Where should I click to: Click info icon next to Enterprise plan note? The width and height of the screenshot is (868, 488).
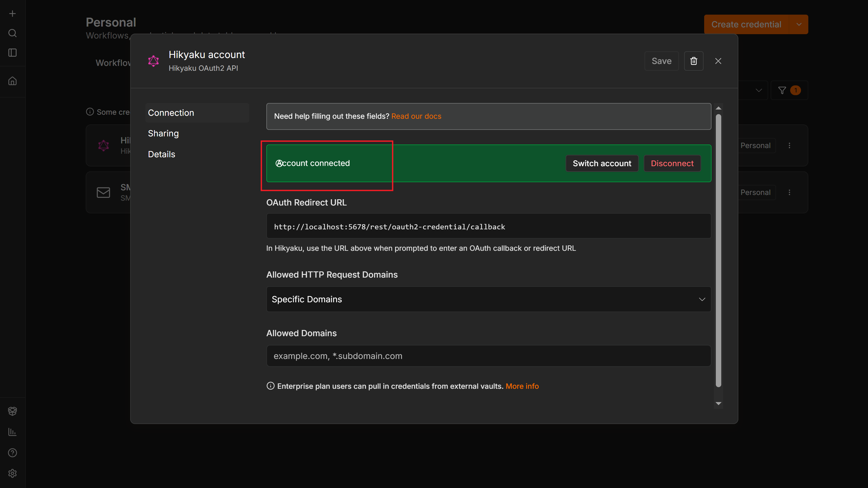pos(270,386)
